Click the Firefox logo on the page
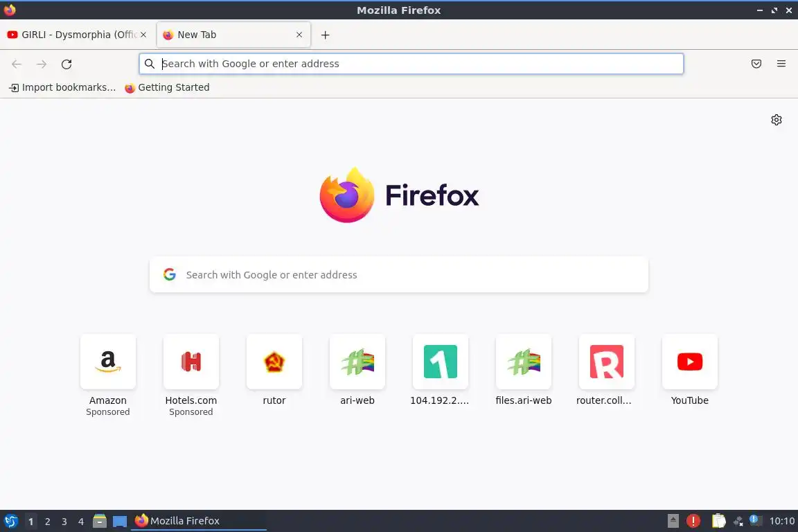Viewport: 798px width, 532px height. [399, 195]
